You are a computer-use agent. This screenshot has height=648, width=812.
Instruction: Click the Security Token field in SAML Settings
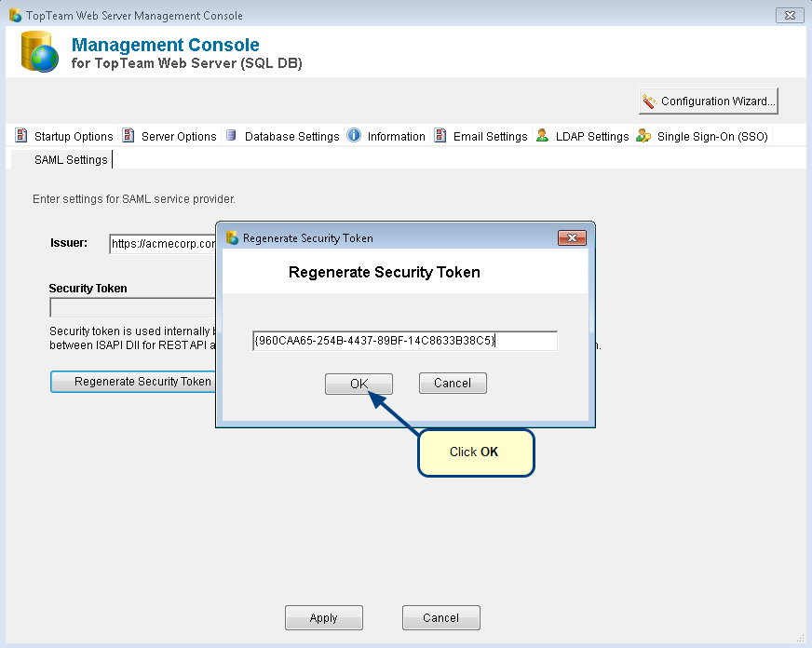133,307
